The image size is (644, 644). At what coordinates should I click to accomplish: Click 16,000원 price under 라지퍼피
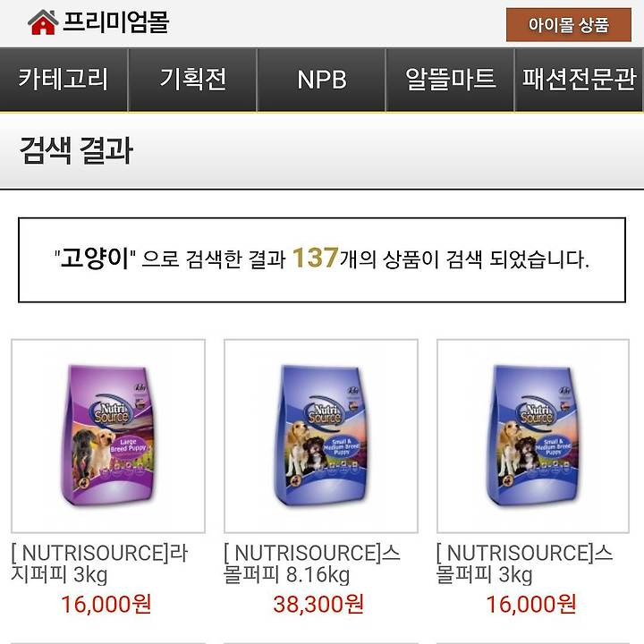[106, 604]
